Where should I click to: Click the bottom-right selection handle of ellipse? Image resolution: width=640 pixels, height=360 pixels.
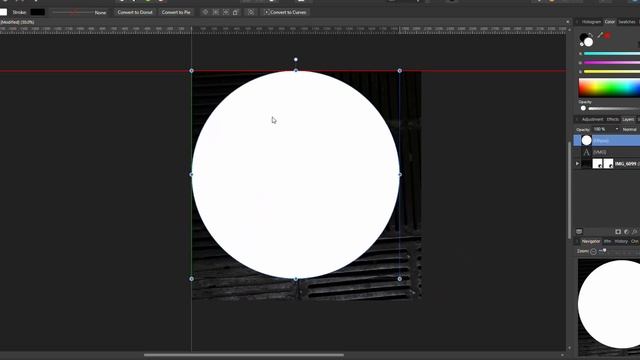click(x=400, y=279)
